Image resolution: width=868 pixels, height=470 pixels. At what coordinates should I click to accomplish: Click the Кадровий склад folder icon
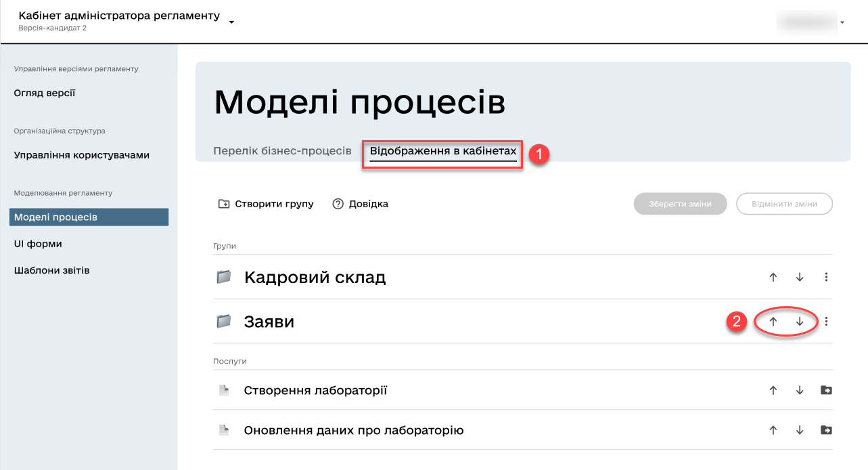[x=224, y=277]
